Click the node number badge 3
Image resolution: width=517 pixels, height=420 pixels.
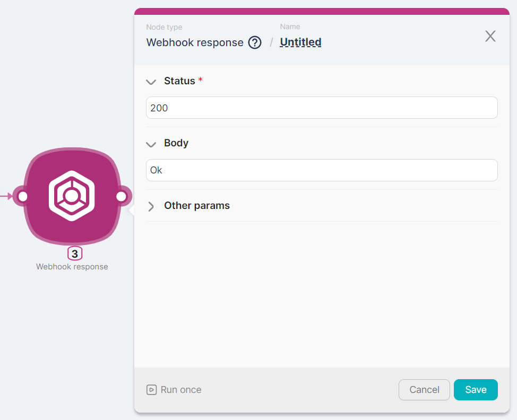click(75, 254)
